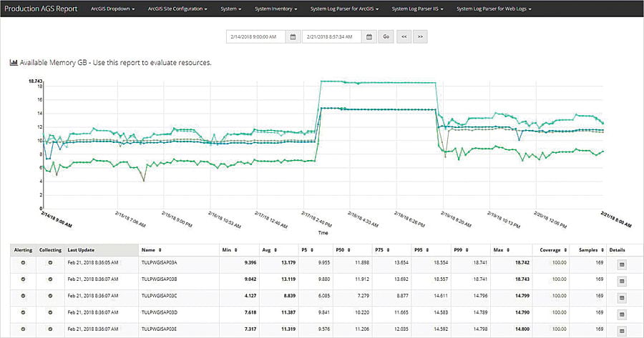Open details icon for TULPWGISAP03D row
The image size is (644, 338).
coord(622,314)
